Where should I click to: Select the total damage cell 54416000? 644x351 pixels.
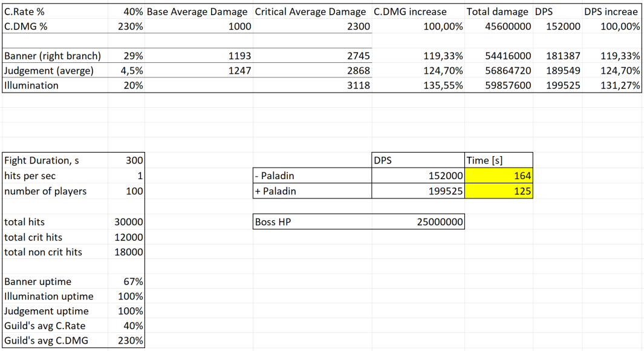point(508,56)
